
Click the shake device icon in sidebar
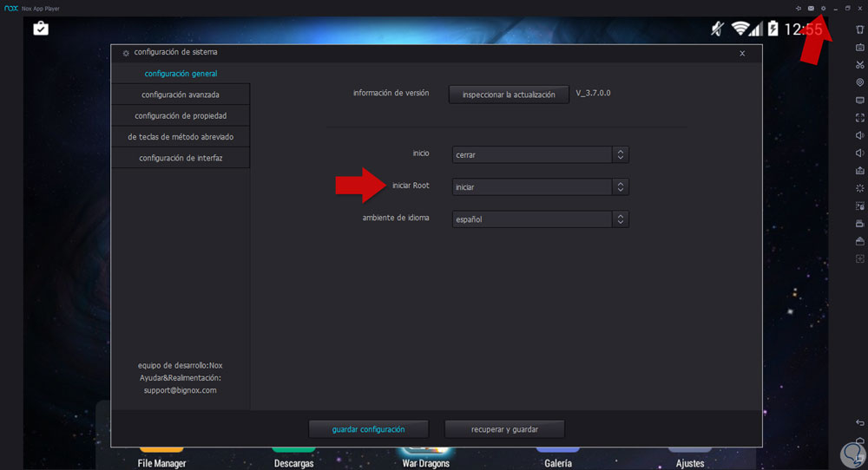click(859, 29)
